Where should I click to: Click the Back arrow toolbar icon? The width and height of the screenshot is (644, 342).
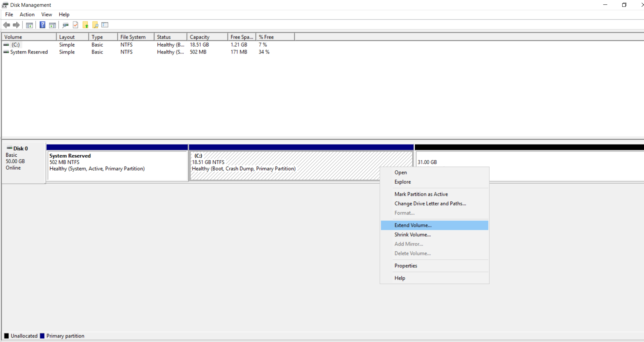(6, 25)
